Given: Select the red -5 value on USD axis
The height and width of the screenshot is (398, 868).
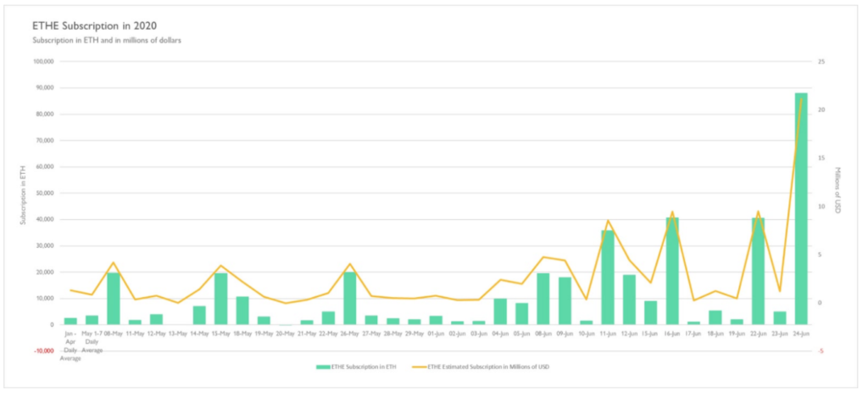Looking at the screenshot, I should point(821,350).
